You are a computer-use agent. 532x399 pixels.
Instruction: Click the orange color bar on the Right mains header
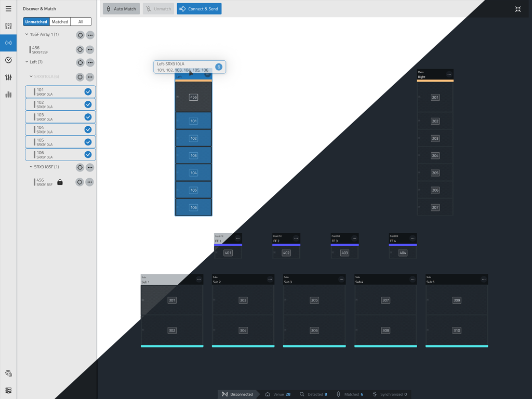[435, 79]
